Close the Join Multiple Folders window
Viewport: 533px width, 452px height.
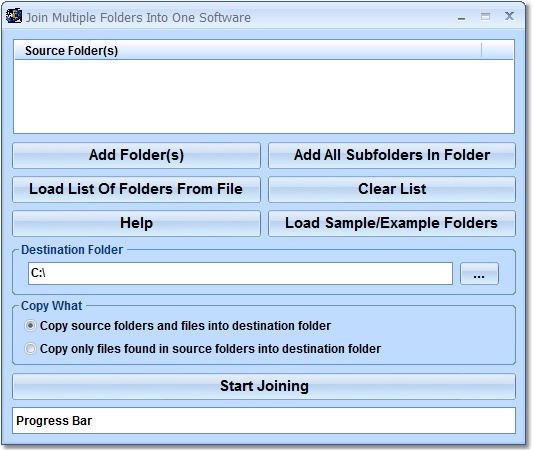(509, 16)
